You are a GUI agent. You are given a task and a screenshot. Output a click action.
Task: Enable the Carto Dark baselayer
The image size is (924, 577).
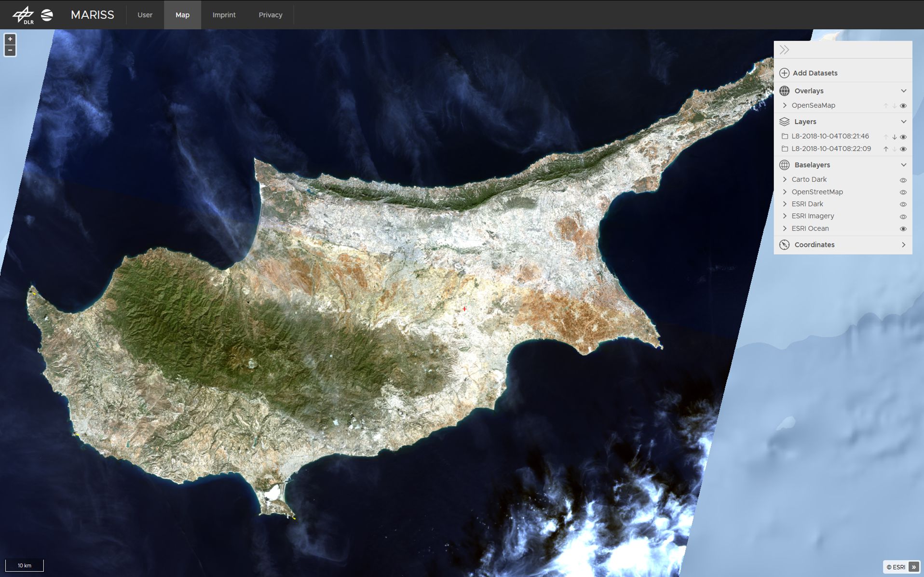903,180
